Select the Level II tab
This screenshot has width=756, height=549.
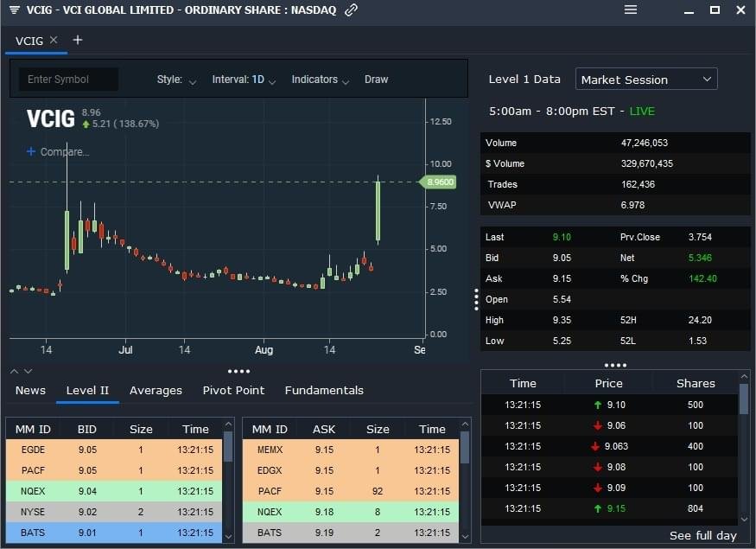pyautogui.click(x=87, y=390)
